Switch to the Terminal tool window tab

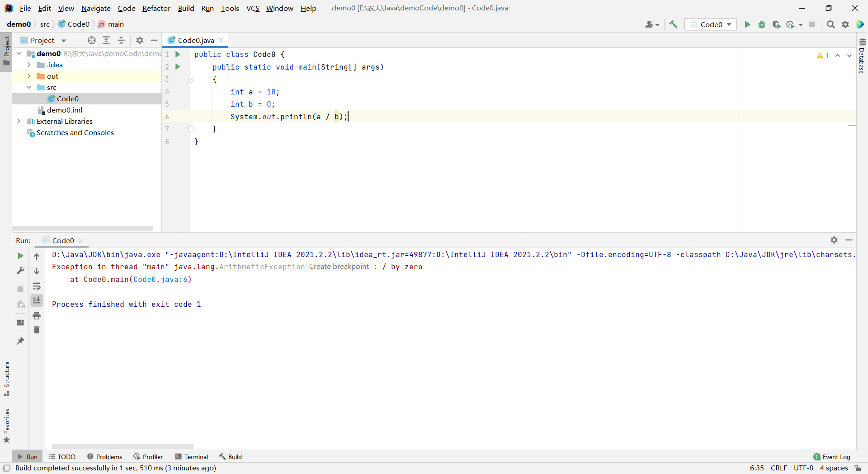point(191,457)
